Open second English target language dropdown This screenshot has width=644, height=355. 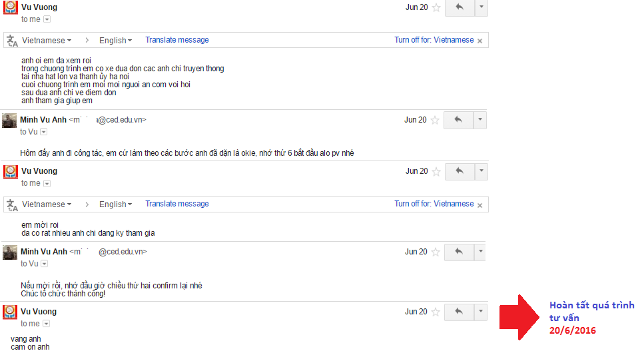point(115,204)
